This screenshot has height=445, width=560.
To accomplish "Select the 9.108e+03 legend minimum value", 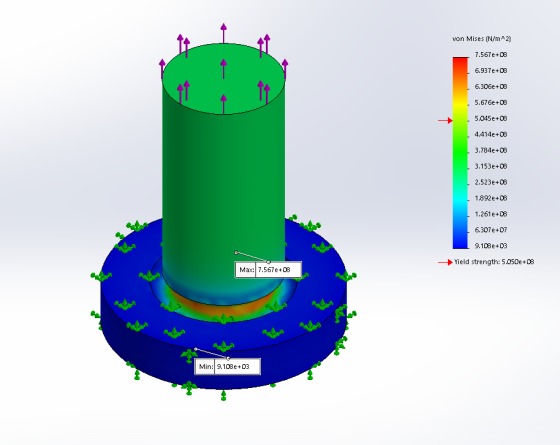I will tap(491, 246).
